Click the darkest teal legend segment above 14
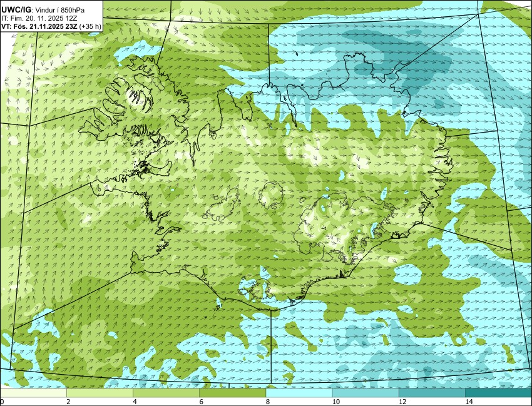Viewport: 532px width, 406px height. [499, 393]
